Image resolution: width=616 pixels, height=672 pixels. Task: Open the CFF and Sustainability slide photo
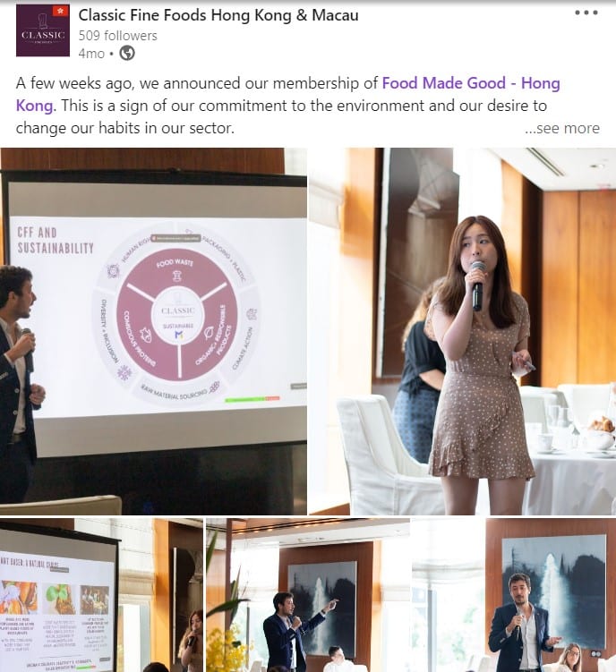pos(153,331)
